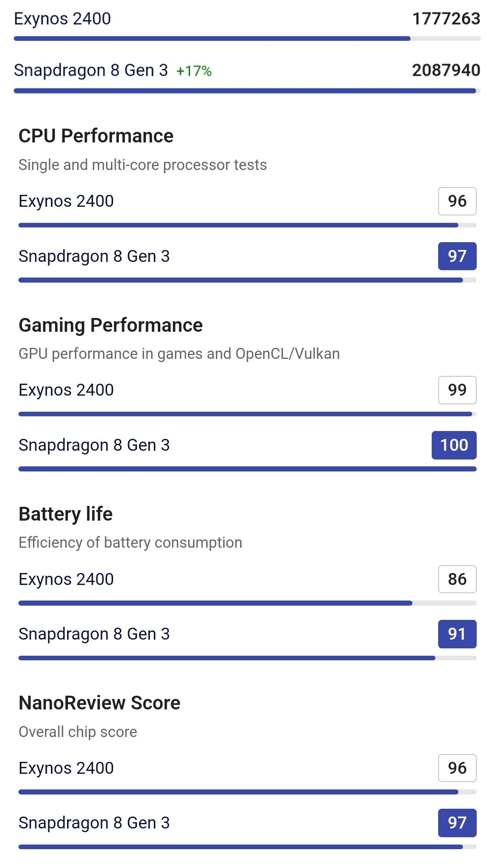
Task: Click Snapdragon 8 Gen 3 label under Battery life
Action: tap(94, 634)
